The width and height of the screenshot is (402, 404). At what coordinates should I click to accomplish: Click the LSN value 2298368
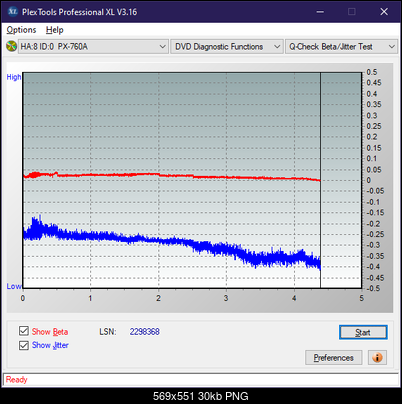click(145, 332)
